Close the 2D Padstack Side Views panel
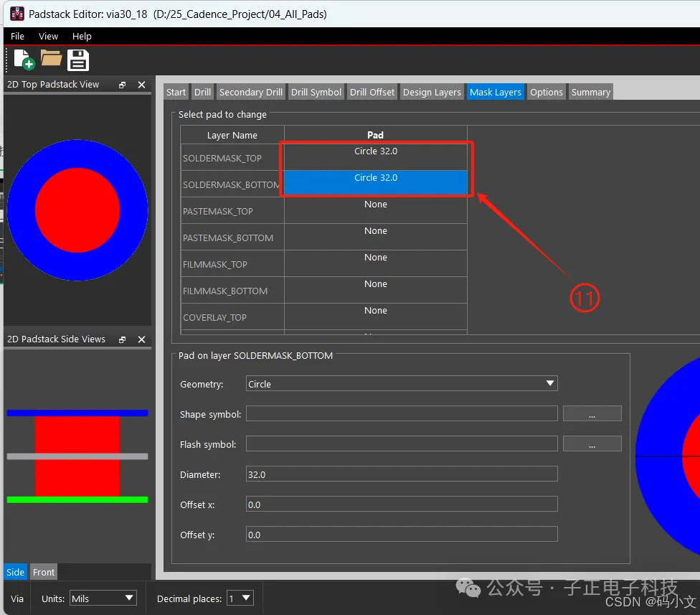The image size is (700, 615). click(x=141, y=339)
